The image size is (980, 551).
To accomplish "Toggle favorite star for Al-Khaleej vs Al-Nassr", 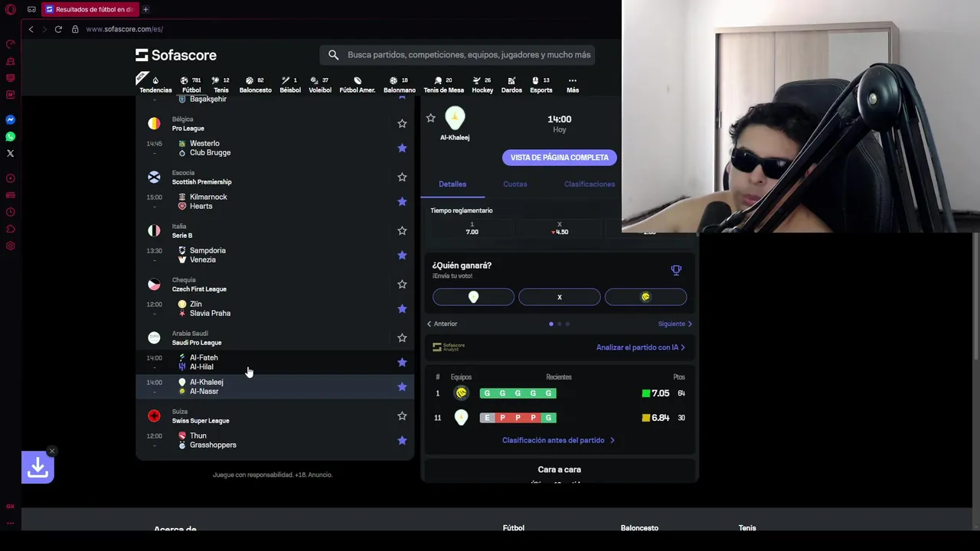I will tap(402, 386).
